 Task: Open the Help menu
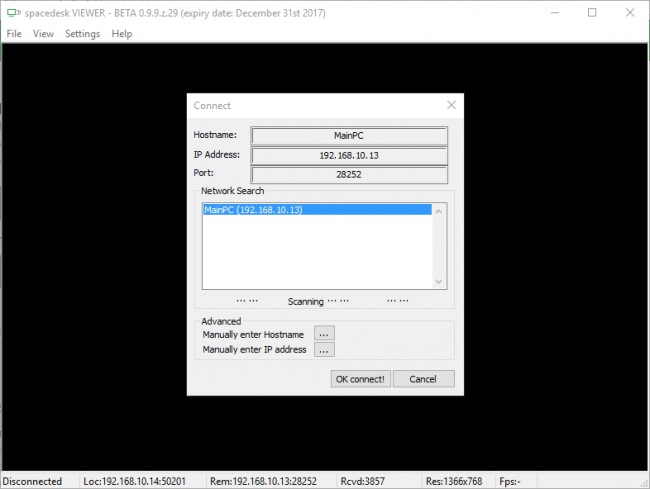(121, 34)
